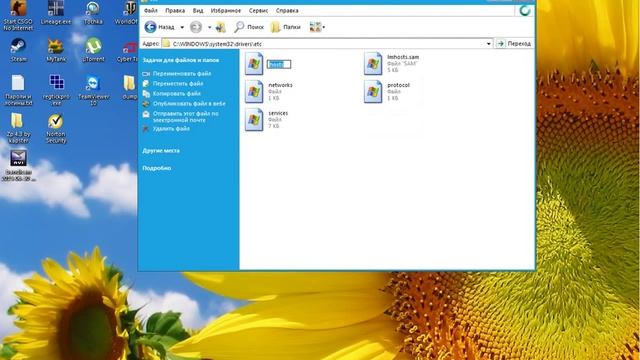Image resolution: width=640 pixels, height=360 pixels.
Task: Click the protocol file name
Action: point(398,85)
